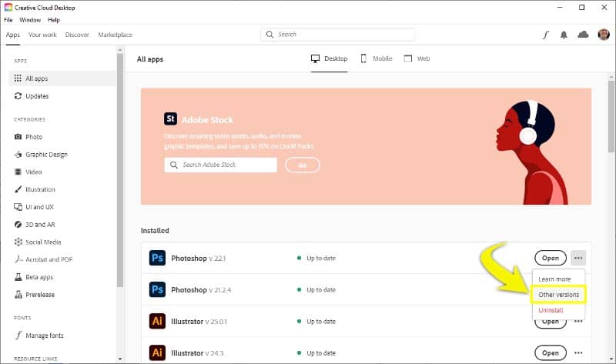Show Desktop apps tab
616x364 pixels.
point(330,59)
